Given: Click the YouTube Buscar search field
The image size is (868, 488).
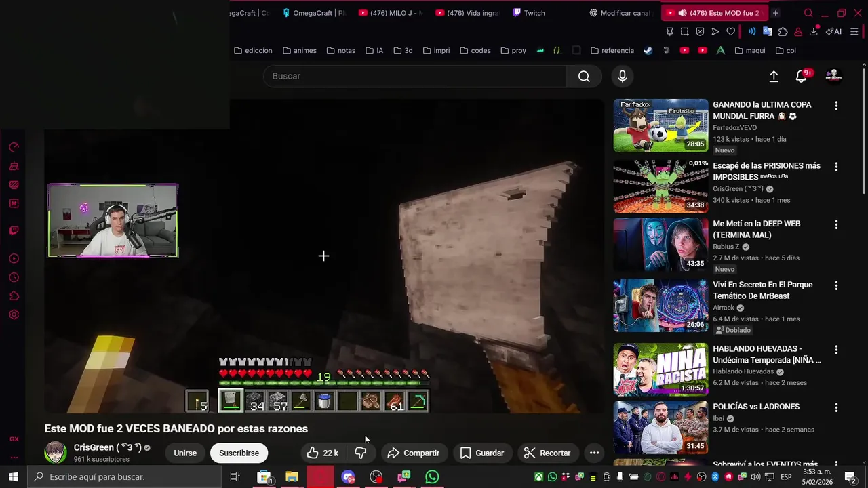Looking at the screenshot, I should coord(415,76).
